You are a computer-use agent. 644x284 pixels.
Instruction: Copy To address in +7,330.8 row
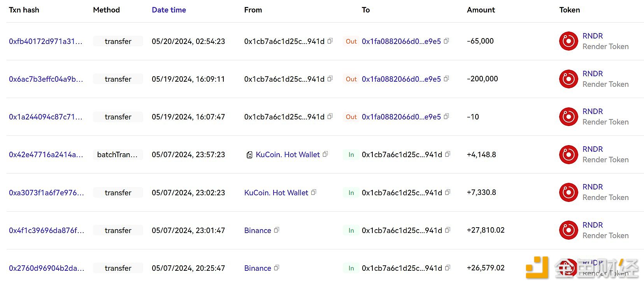(447, 192)
